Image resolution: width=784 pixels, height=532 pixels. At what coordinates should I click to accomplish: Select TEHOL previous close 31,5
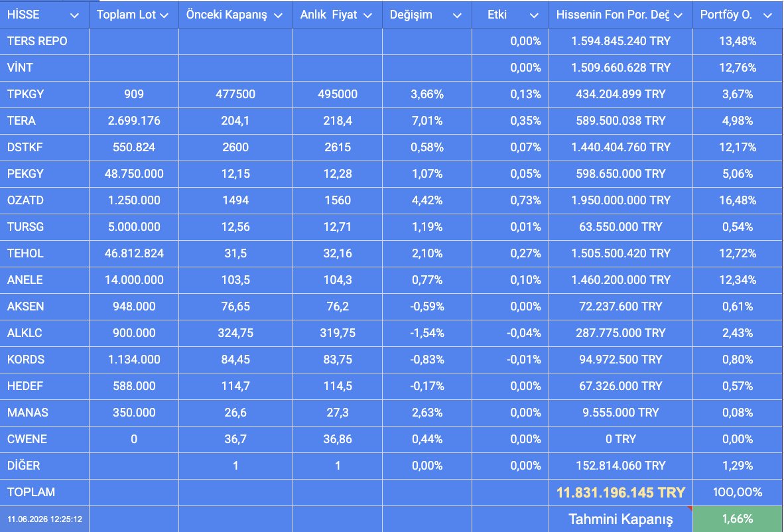pos(235,253)
